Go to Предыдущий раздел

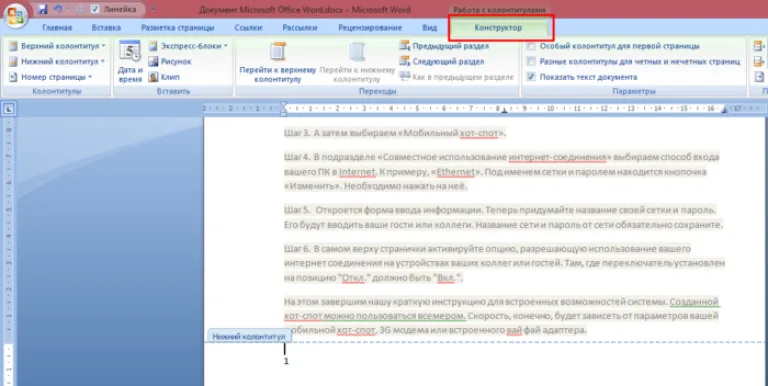pos(444,46)
